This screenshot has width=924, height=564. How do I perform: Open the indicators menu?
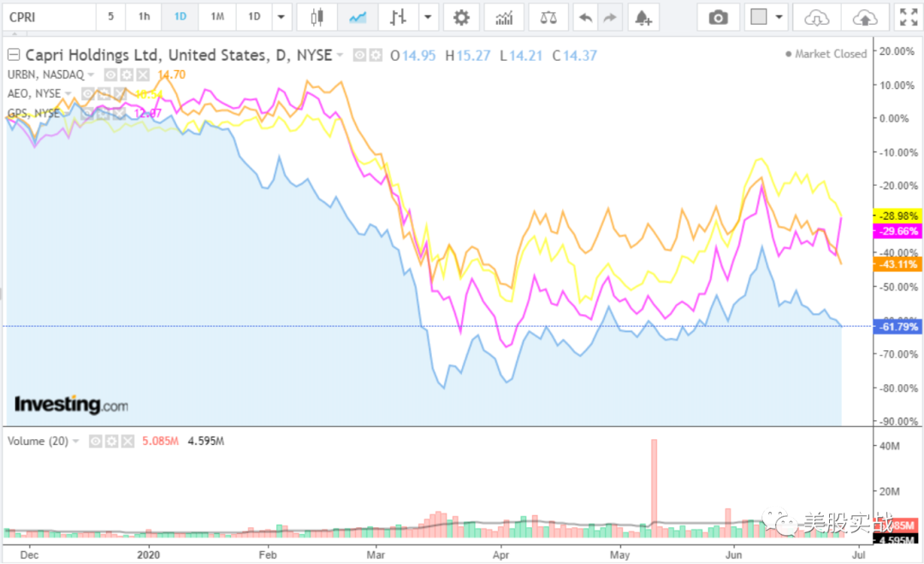504,17
